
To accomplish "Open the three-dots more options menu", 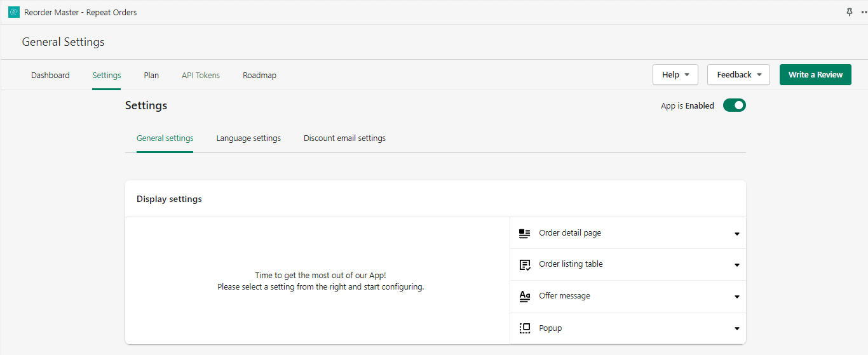I will pyautogui.click(x=864, y=12).
